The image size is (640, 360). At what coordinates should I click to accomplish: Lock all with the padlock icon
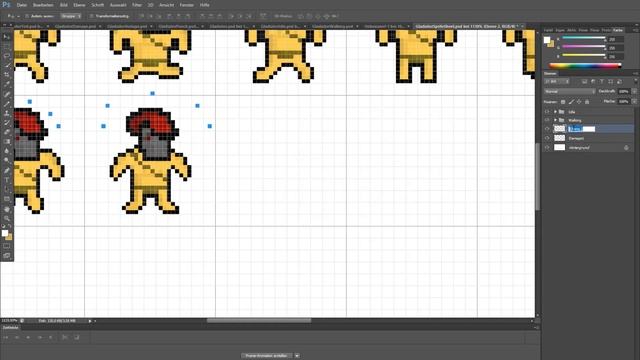587,102
